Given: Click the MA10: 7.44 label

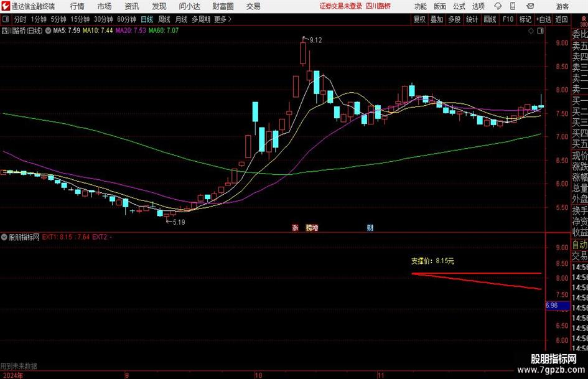Looking at the screenshot, I should 98,30.
